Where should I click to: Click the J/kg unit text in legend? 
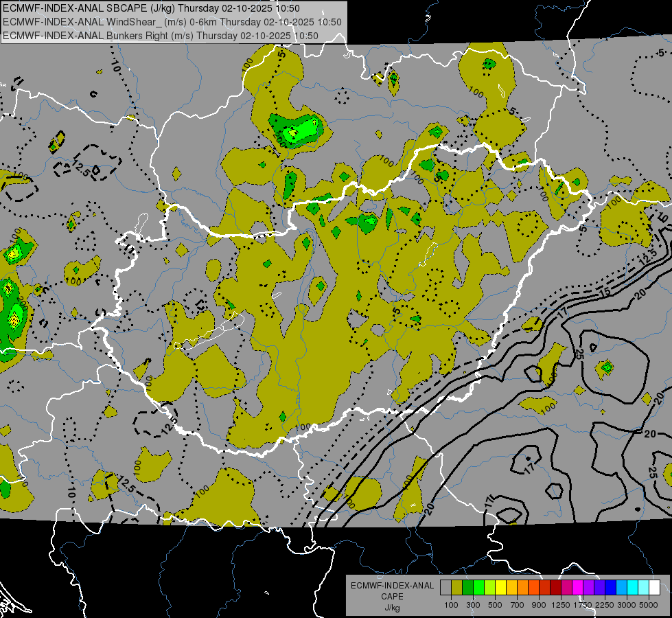pos(392,607)
